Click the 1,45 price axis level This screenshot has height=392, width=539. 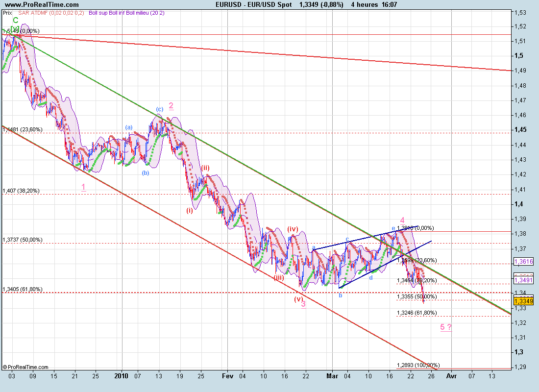[x=520, y=130]
